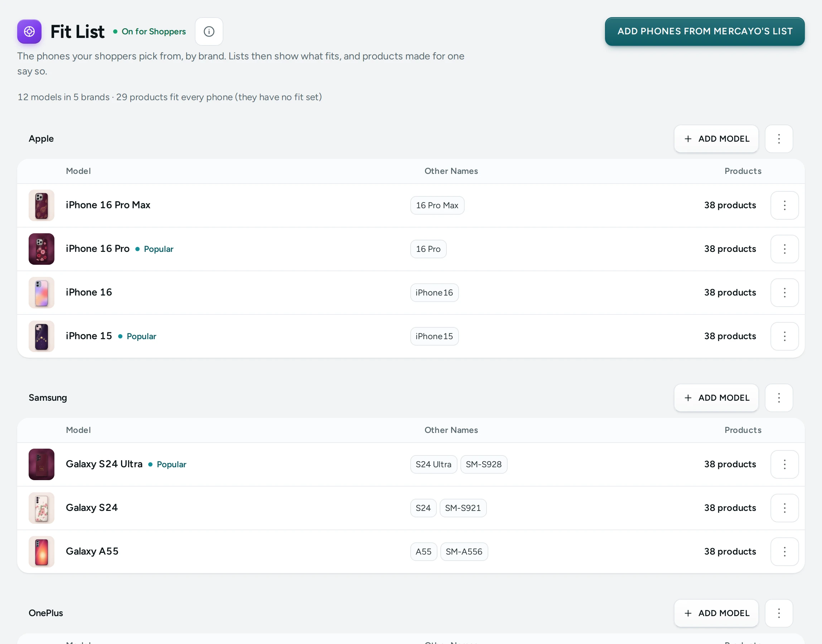822x644 pixels.
Task: Click the 'iPhone15' name chip
Action: tap(434, 336)
